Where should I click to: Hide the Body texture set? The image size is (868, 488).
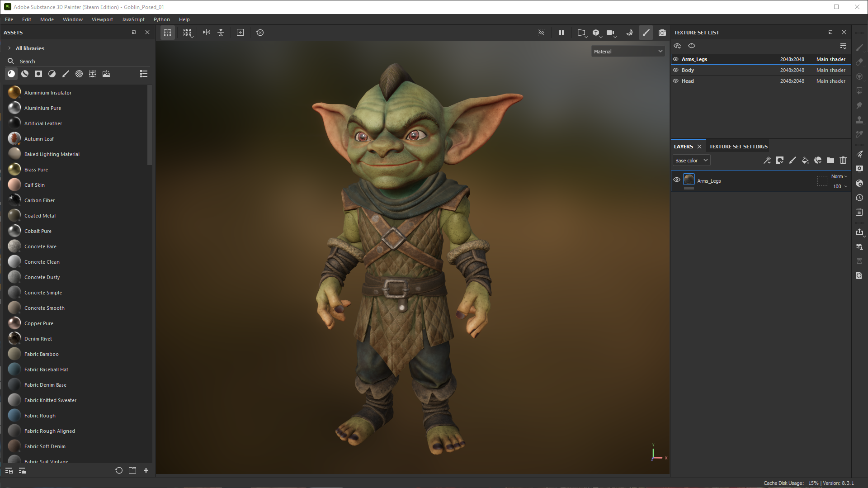coord(676,70)
